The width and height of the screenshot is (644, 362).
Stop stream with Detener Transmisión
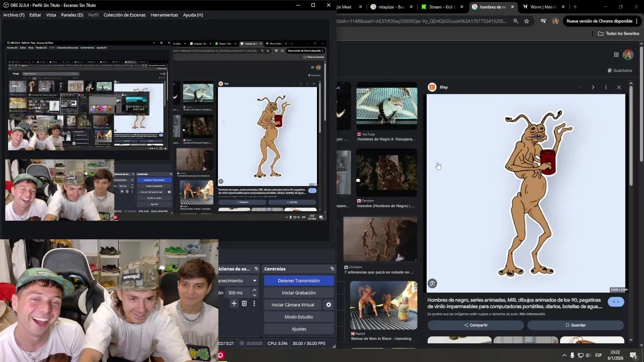tap(299, 281)
